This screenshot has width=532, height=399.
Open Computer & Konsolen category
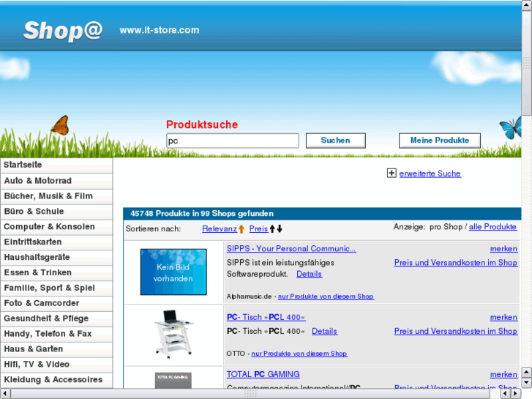click(56, 226)
